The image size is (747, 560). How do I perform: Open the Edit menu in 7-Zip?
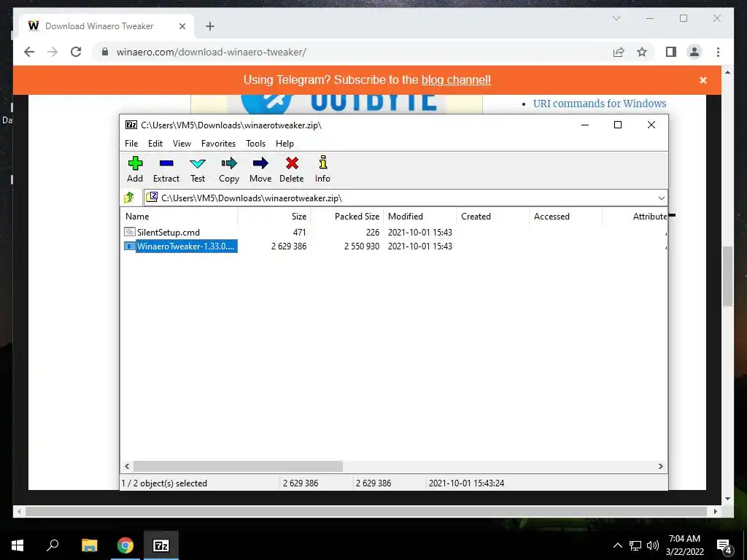click(155, 144)
